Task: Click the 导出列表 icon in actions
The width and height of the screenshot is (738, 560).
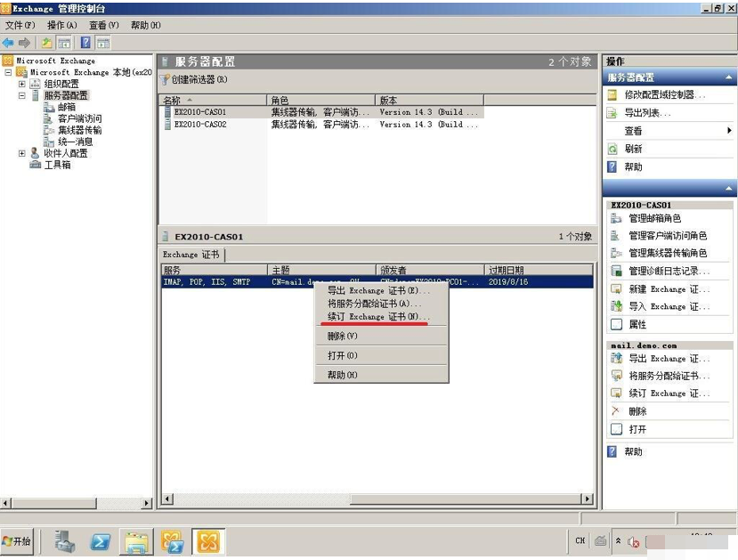Action: coord(612,113)
